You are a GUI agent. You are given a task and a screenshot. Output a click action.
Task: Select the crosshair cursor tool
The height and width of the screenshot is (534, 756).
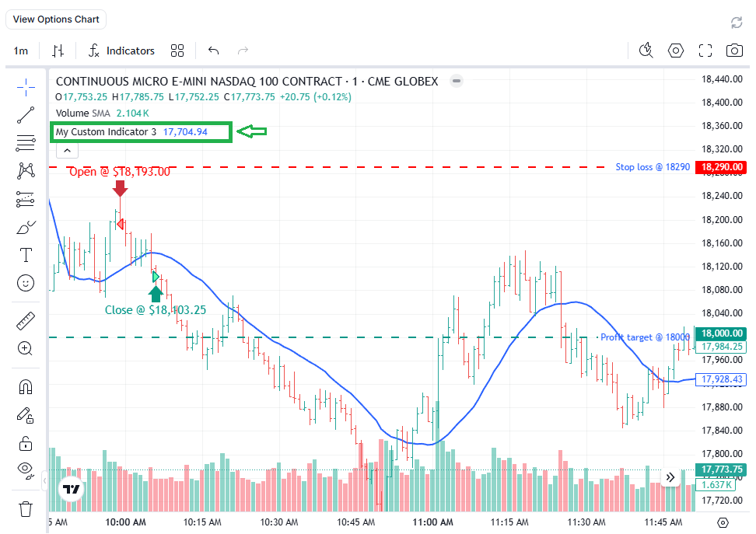(26, 86)
